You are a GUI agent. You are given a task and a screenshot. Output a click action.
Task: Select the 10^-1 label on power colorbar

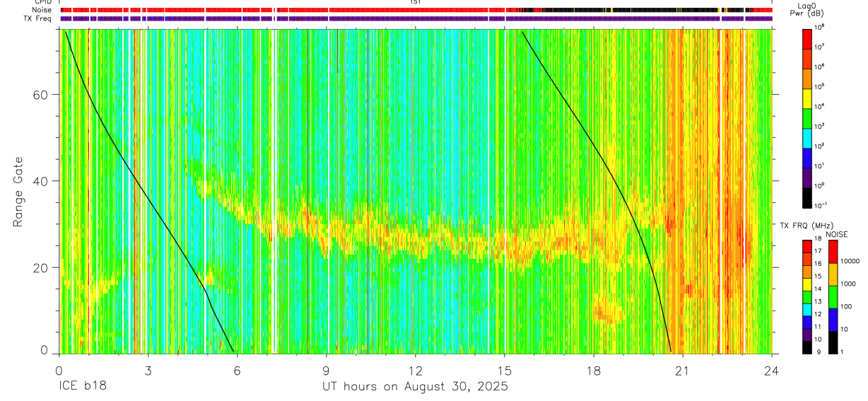click(x=820, y=205)
